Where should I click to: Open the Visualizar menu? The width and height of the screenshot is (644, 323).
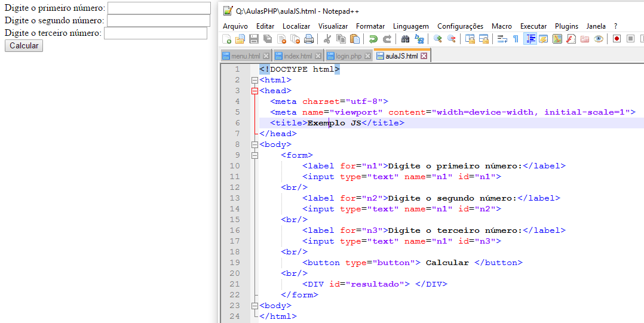point(333,26)
